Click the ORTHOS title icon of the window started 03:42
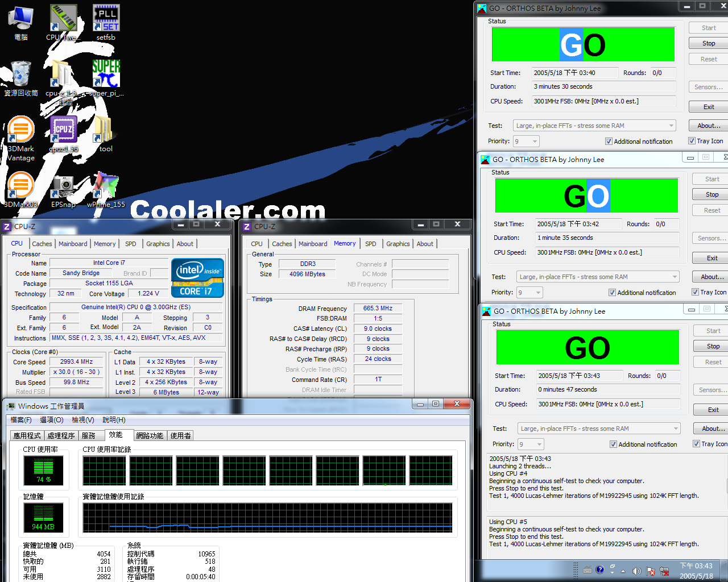728x582 pixels. tap(485, 160)
